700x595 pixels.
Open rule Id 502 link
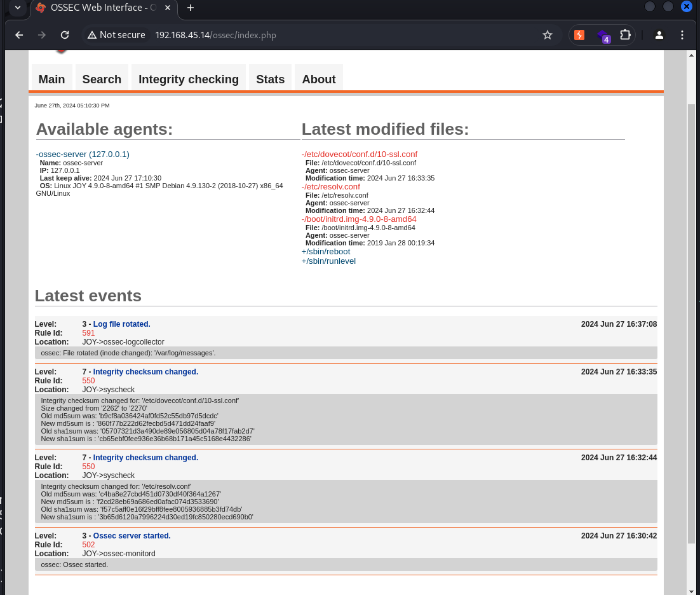[x=88, y=545]
